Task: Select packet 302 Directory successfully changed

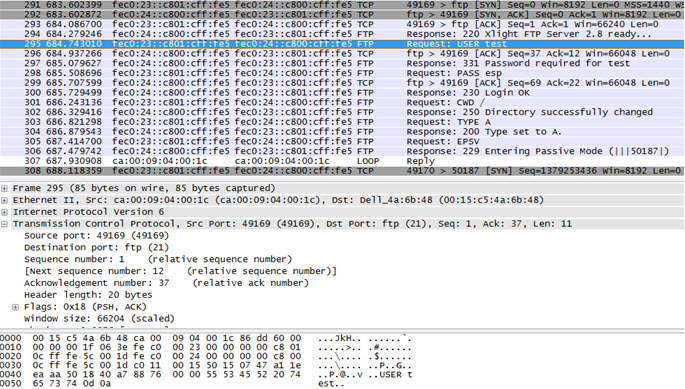Action: tap(342, 112)
